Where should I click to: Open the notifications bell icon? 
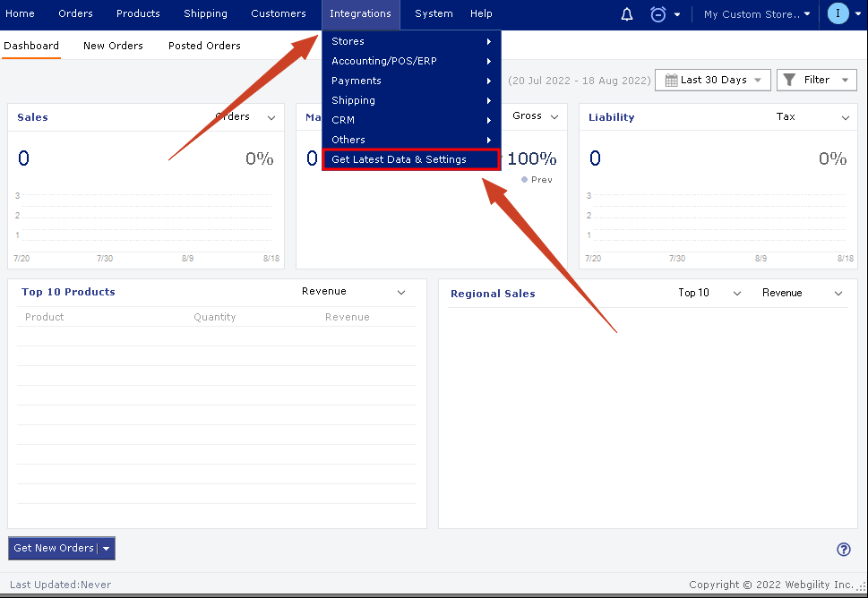[627, 14]
